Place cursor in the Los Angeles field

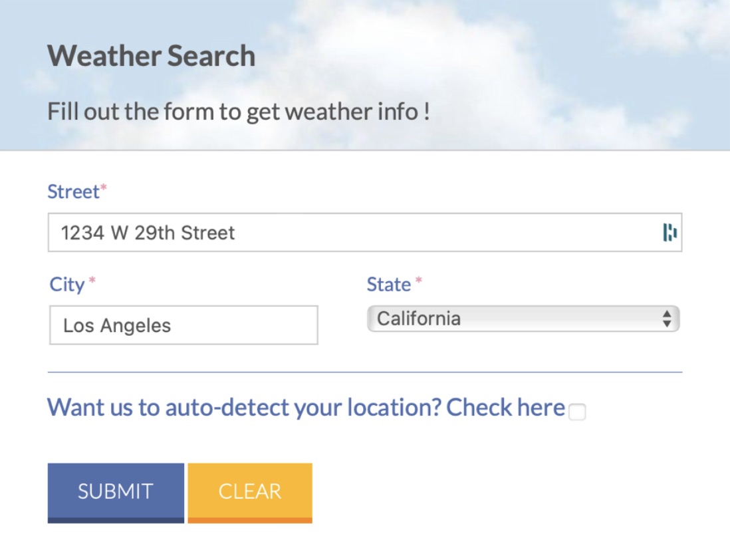(x=183, y=325)
